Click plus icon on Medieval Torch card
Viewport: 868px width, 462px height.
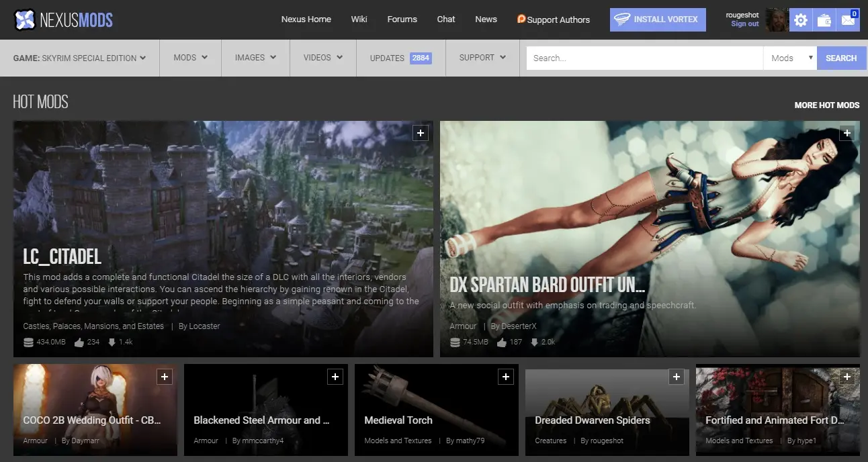505,377
